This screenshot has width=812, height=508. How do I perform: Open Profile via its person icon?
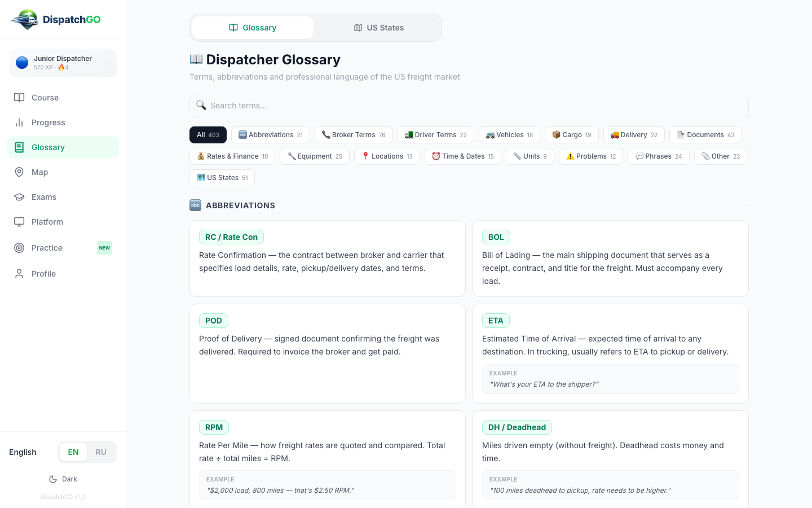pos(19,274)
